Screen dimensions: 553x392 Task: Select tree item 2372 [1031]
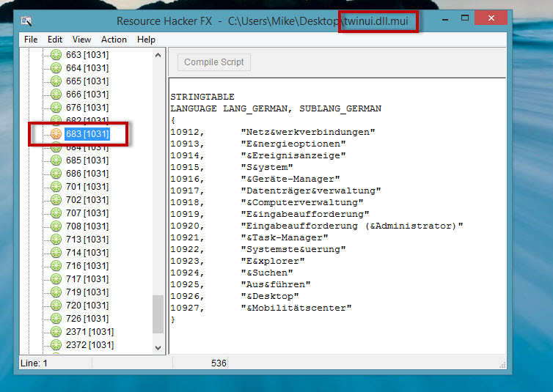[x=90, y=345]
